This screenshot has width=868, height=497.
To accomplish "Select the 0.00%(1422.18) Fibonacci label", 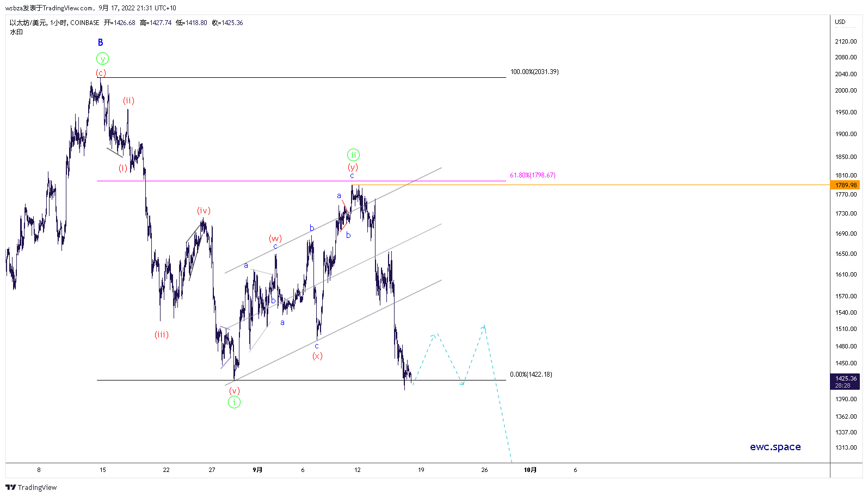I will pos(531,375).
